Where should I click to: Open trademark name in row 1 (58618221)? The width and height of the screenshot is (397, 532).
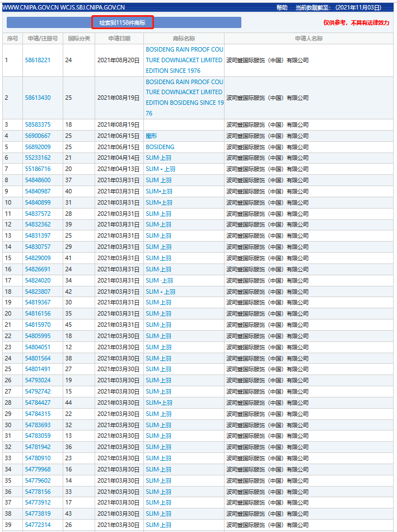(x=184, y=60)
